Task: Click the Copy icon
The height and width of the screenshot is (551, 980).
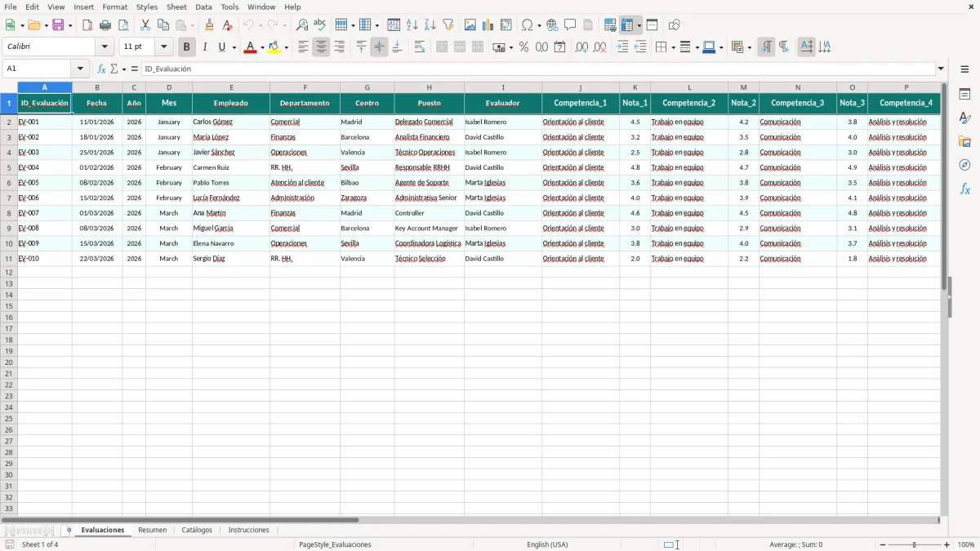Action: (x=163, y=25)
